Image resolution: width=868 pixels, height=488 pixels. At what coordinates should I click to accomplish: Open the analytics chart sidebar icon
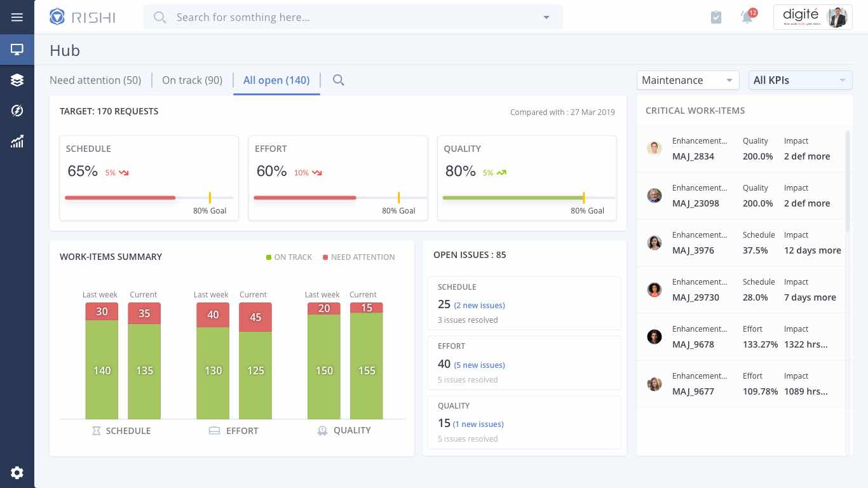pyautogui.click(x=17, y=141)
